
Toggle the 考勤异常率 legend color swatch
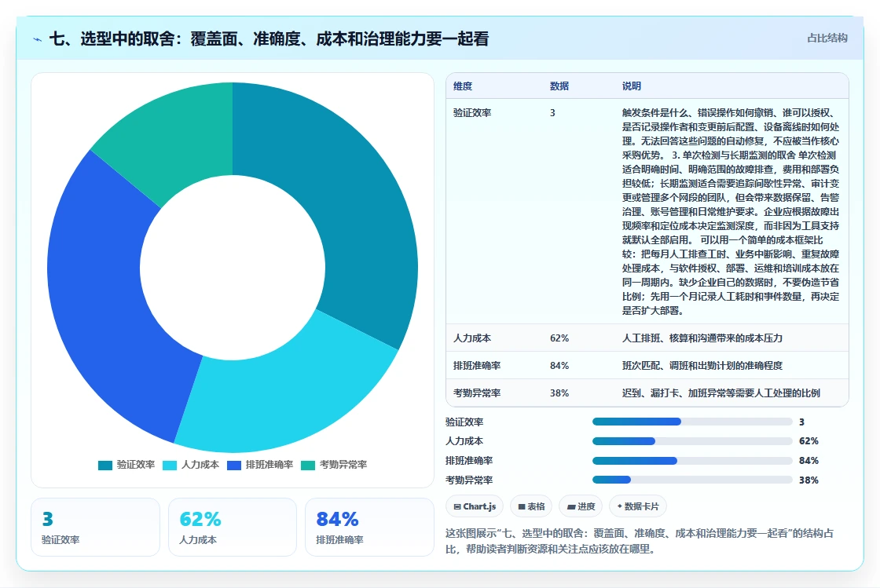click(x=308, y=466)
